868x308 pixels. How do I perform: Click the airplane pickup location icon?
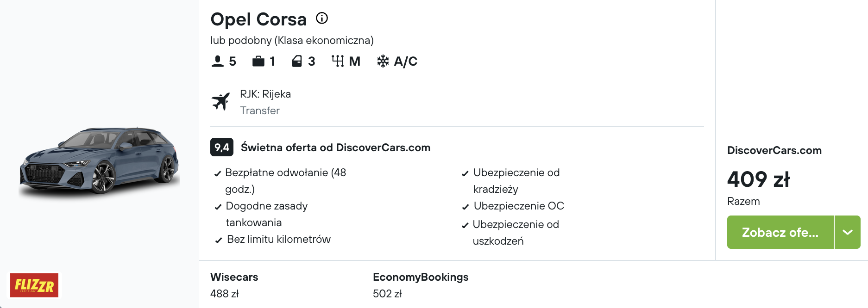221,101
